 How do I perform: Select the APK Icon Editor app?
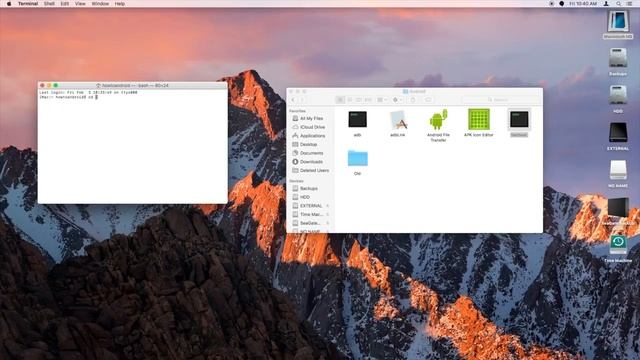coord(479,123)
